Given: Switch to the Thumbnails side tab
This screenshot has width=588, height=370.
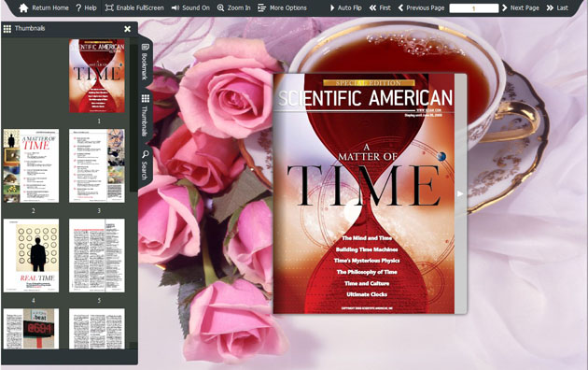Looking at the screenshot, I should point(145,116).
